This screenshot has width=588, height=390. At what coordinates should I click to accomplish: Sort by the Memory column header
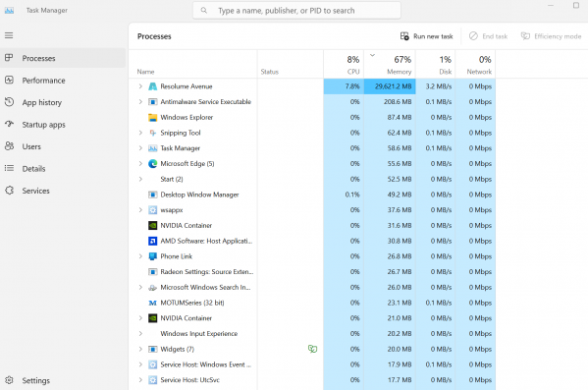point(390,64)
